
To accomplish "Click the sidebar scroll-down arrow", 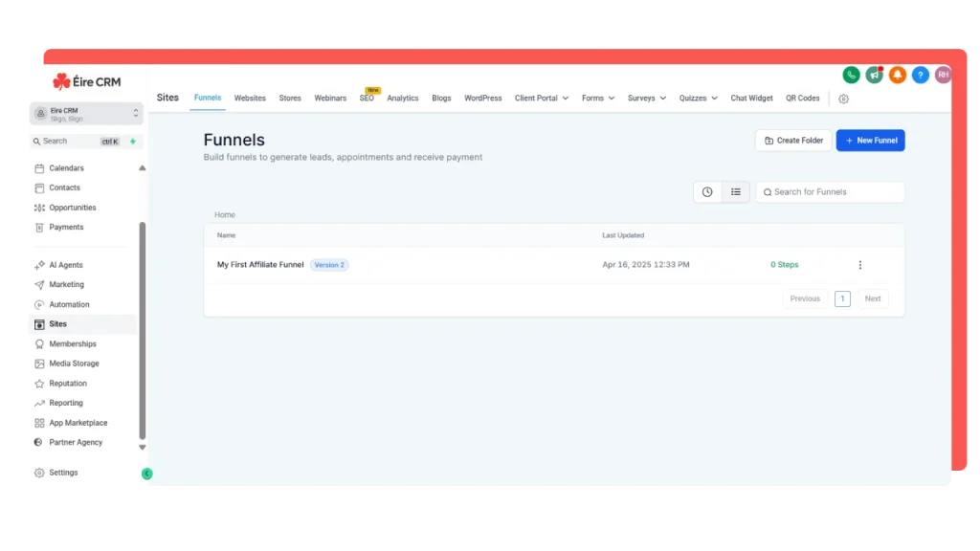I will (x=142, y=448).
